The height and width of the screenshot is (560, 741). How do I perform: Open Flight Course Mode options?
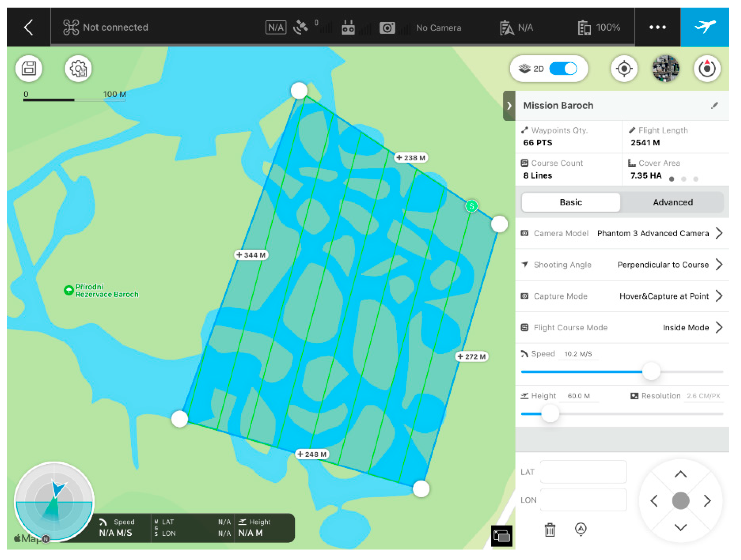[x=719, y=328]
